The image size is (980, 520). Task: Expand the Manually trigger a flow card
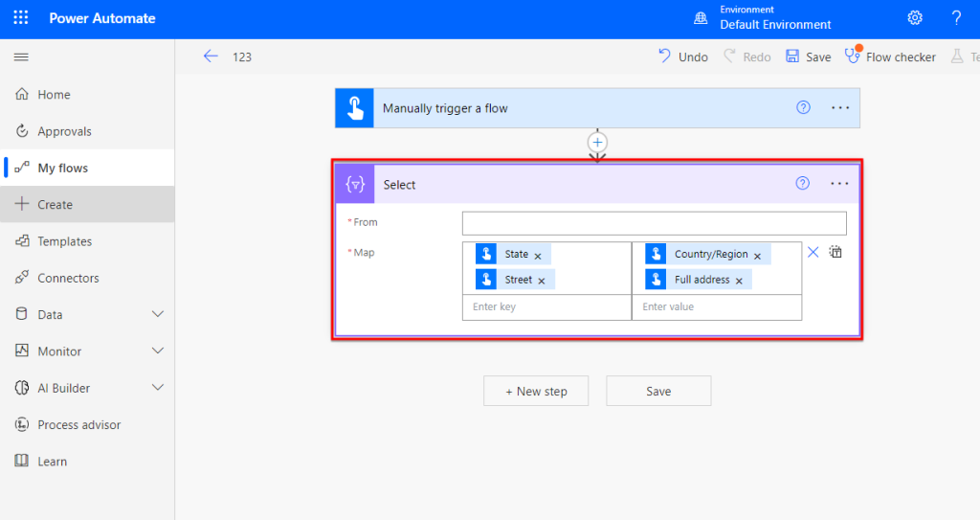[597, 108]
